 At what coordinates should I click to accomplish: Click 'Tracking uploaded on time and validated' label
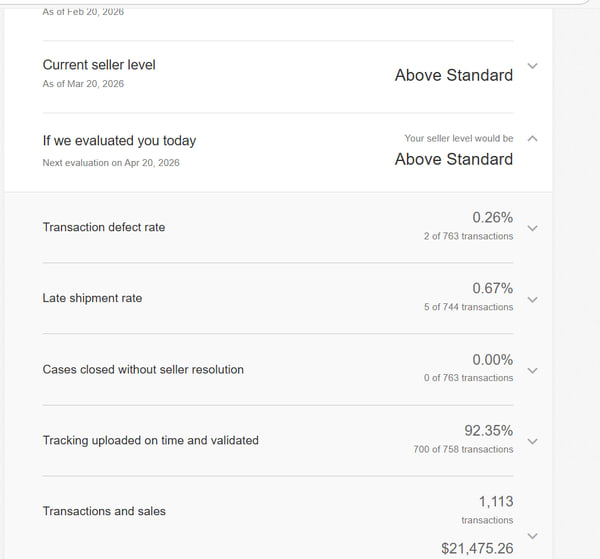(x=150, y=440)
